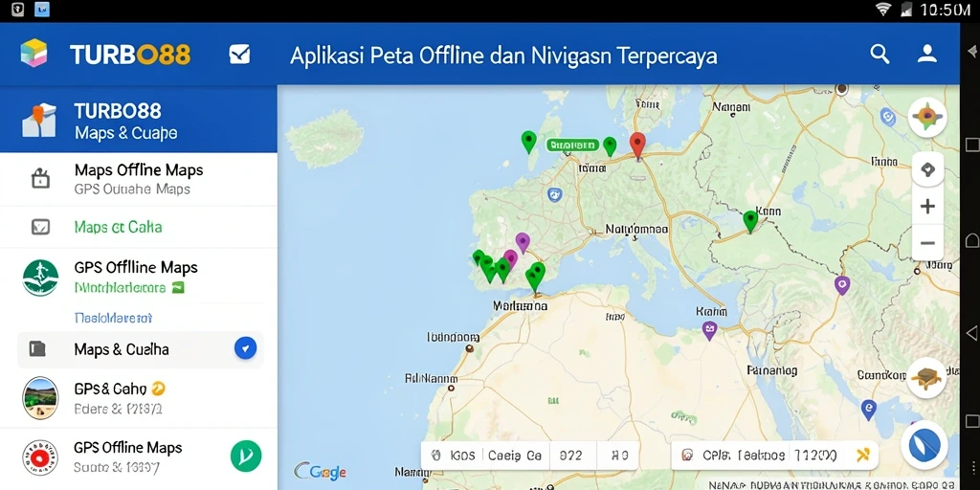
Task: Tap the Wi-Fi status icon
Action: pyautogui.click(x=883, y=9)
